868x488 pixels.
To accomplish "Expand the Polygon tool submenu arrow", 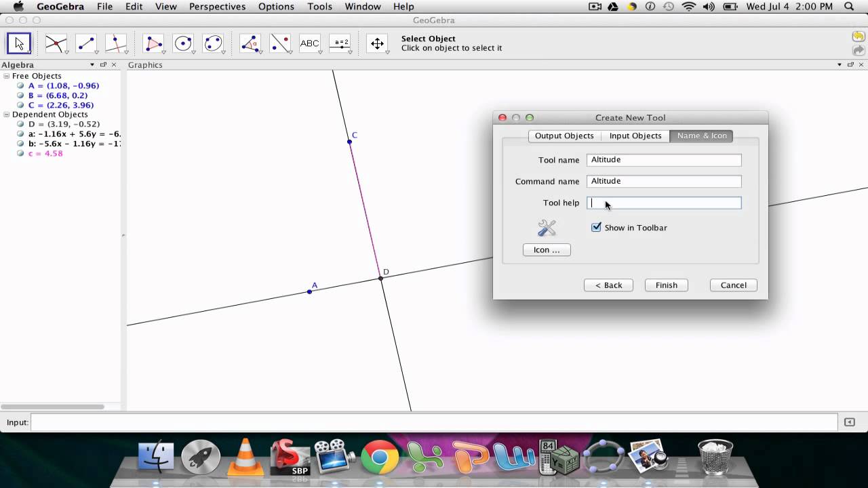I will pos(163,53).
